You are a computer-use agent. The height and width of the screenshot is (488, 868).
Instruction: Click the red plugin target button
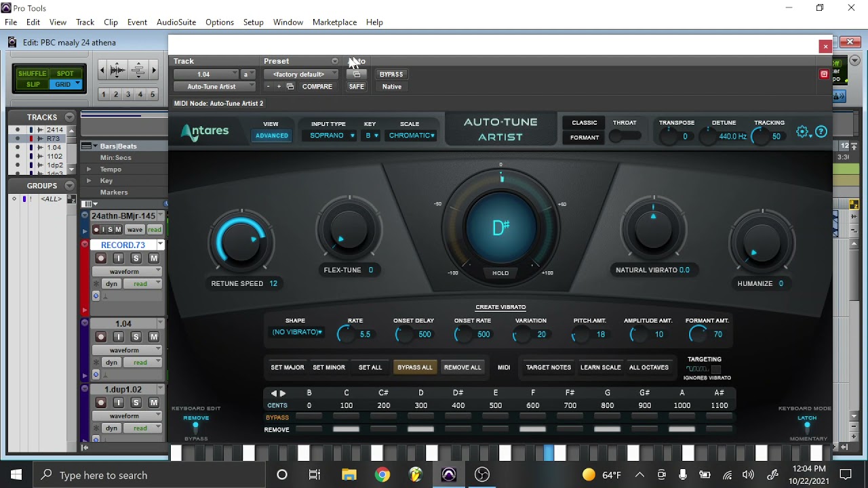(x=824, y=74)
